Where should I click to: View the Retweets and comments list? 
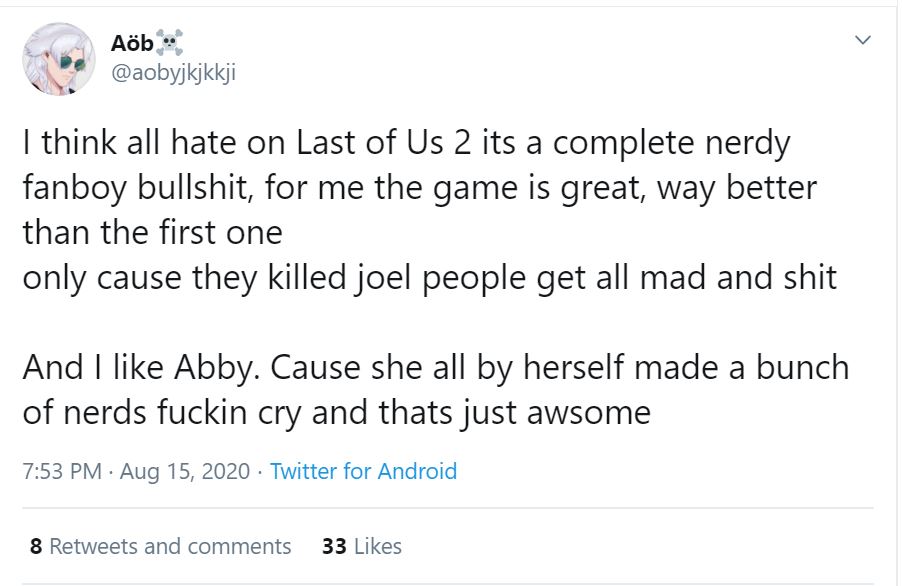[170, 546]
